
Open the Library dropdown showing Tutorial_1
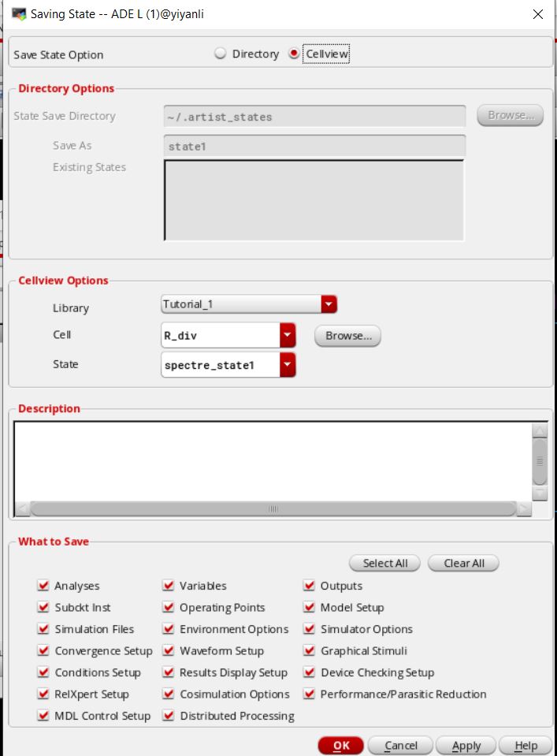(x=249, y=304)
